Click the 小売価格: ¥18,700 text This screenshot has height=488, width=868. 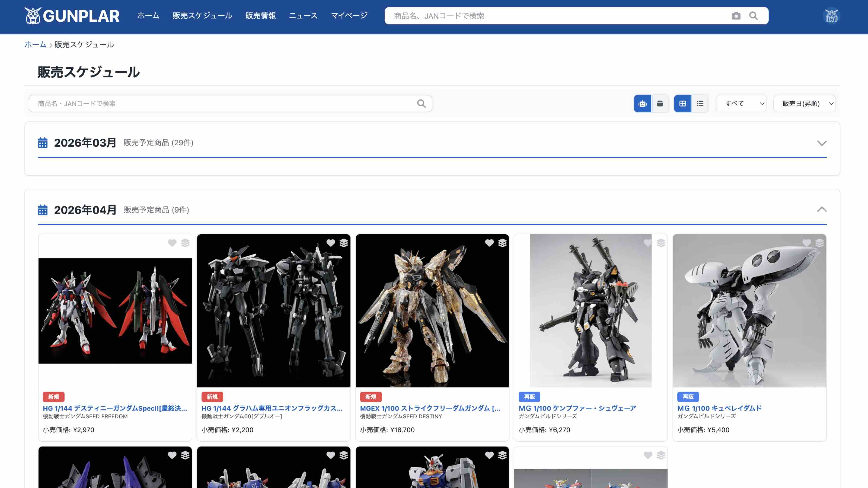388,430
